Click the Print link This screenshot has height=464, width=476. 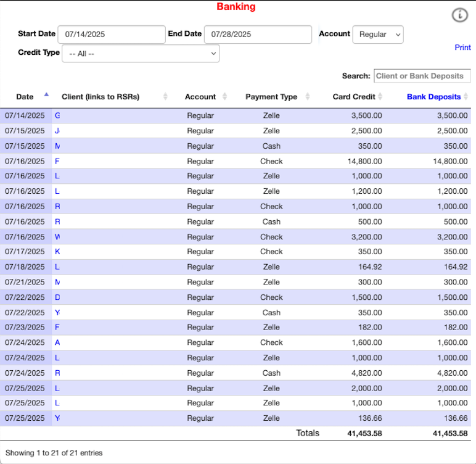[x=462, y=48]
